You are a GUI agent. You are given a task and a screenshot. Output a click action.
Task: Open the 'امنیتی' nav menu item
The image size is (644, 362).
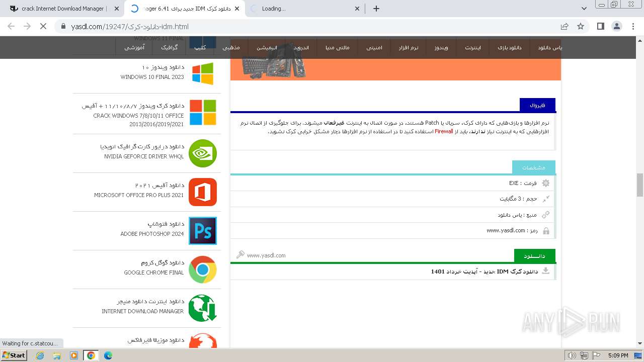pyautogui.click(x=374, y=48)
